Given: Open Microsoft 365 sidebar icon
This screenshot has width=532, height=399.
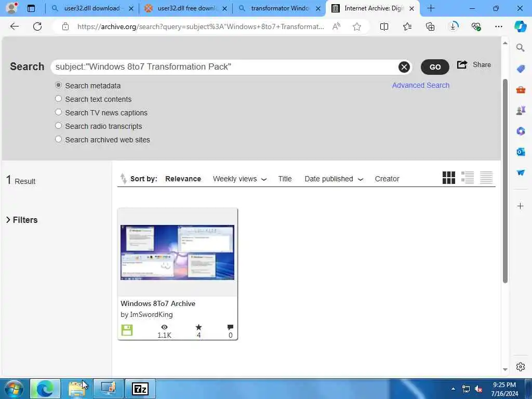Looking at the screenshot, I should [521, 131].
